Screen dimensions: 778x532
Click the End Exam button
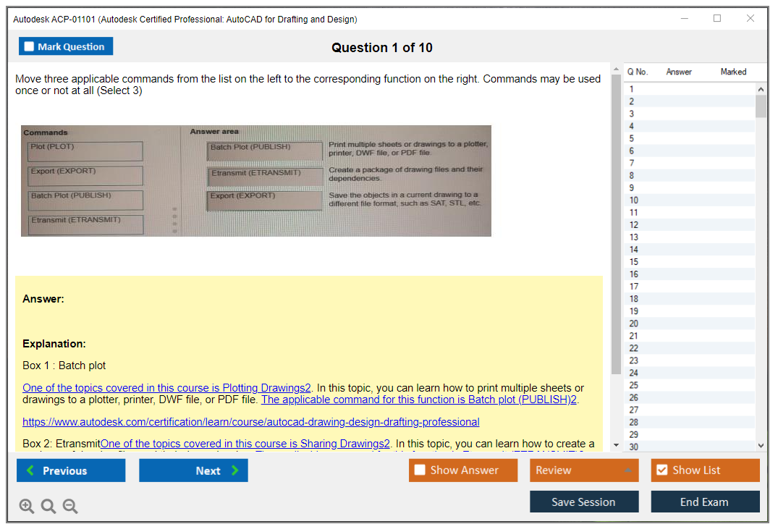[704, 502]
